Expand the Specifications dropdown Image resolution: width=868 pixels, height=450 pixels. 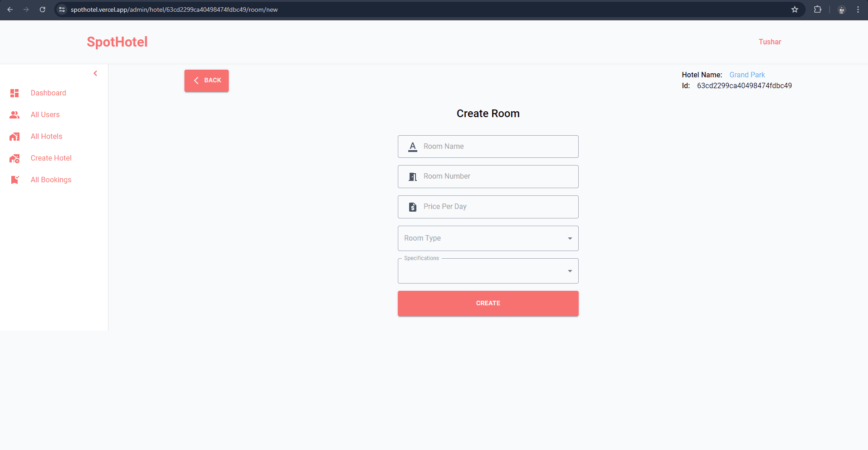(x=569, y=270)
